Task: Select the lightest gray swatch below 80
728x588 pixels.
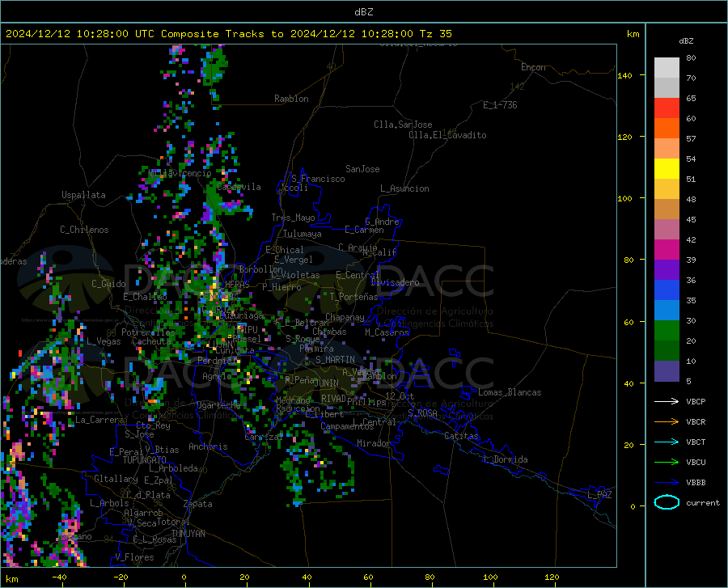Action: pyautogui.click(x=667, y=68)
